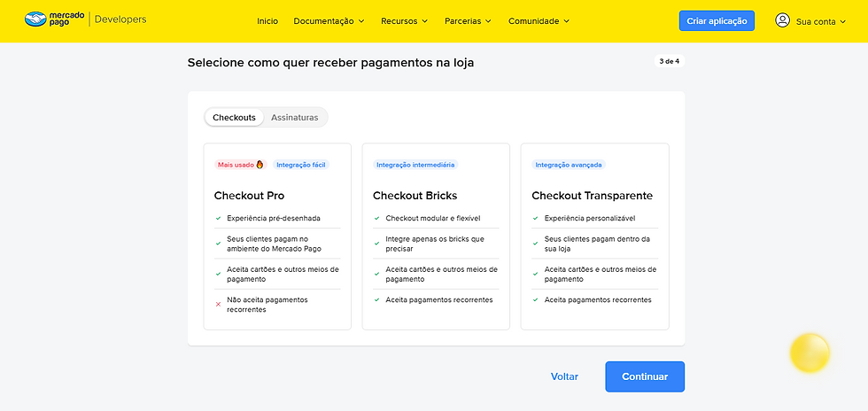Click the Integração fácil badge
Viewport: 868px width, 411px height.
[300, 165]
